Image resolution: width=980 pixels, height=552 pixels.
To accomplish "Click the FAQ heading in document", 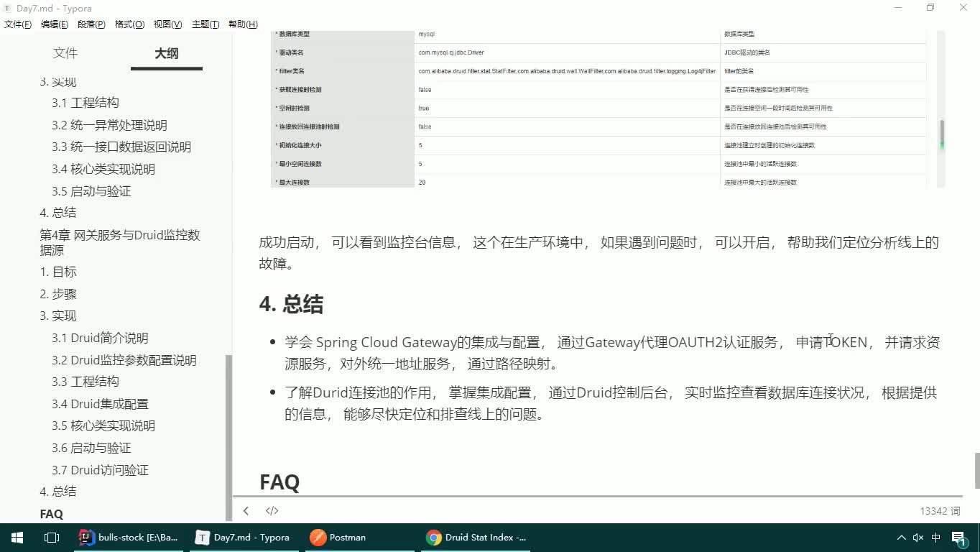I will coord(279,482).
